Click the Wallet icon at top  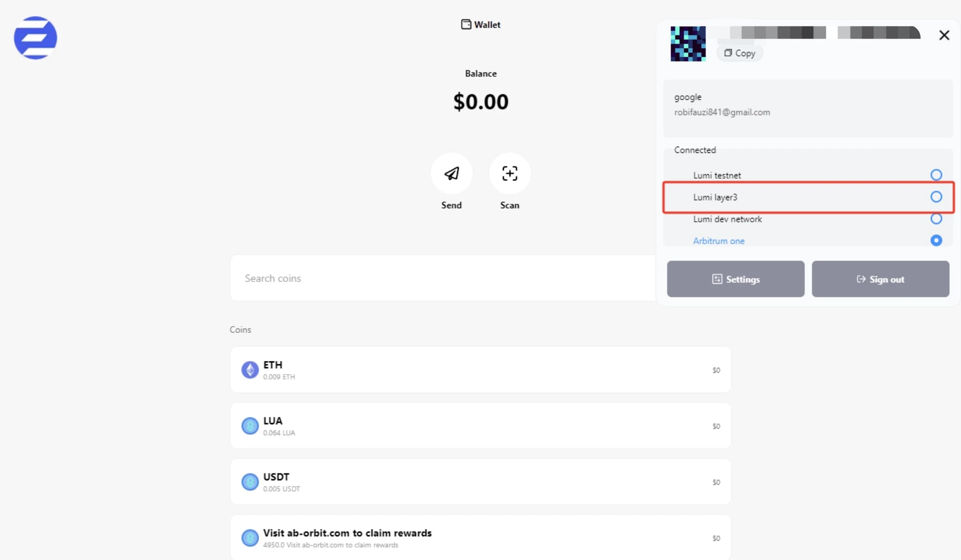[x=466, y=24]
